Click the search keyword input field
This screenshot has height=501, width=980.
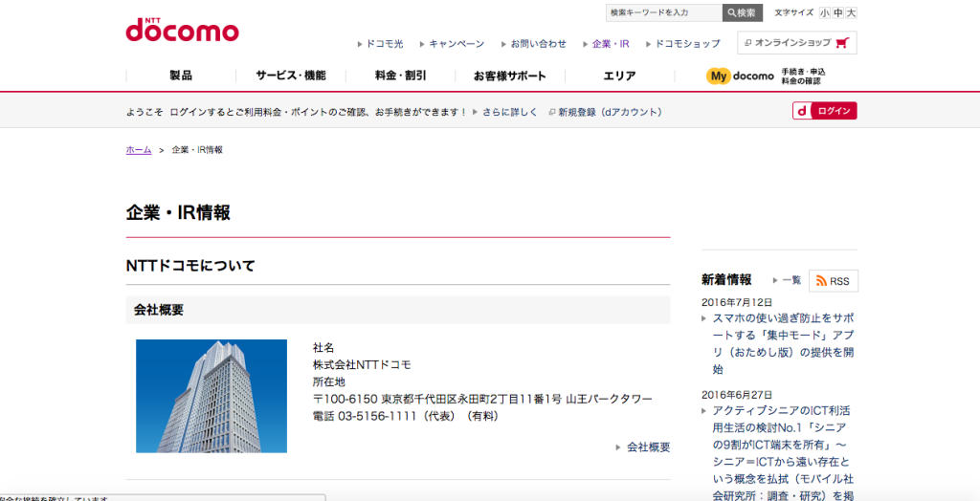663,12
